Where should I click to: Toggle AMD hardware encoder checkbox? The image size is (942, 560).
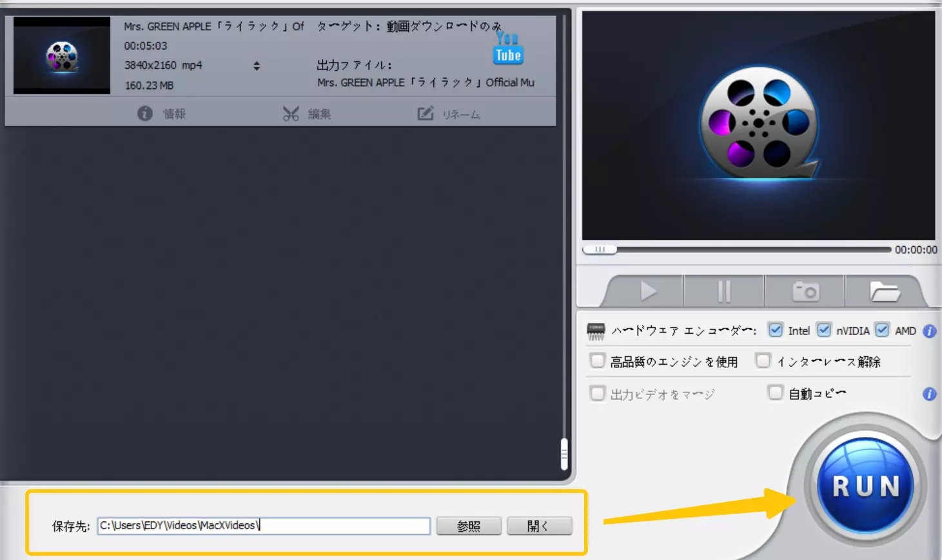[882, 329]
